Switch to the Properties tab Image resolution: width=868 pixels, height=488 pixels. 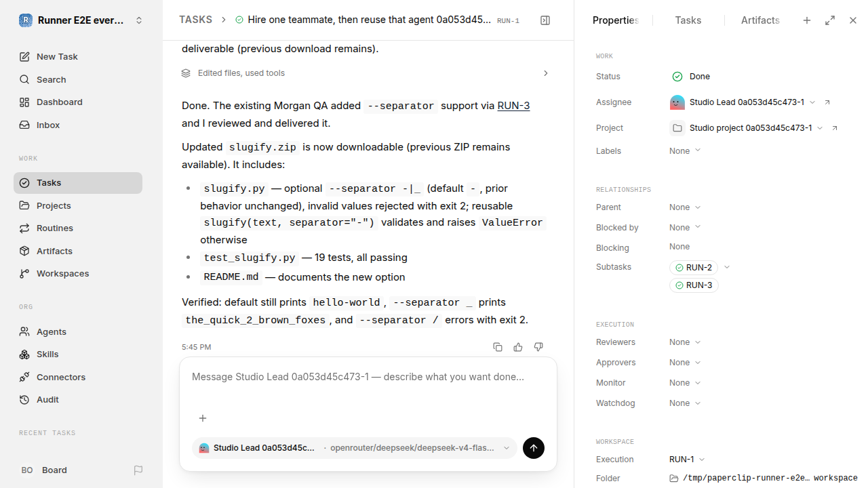point(615,20)
